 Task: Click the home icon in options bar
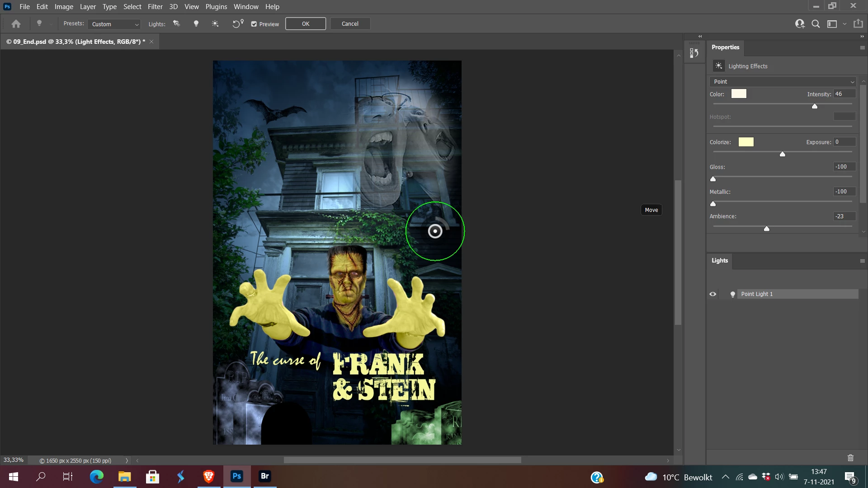pos(16,24)
